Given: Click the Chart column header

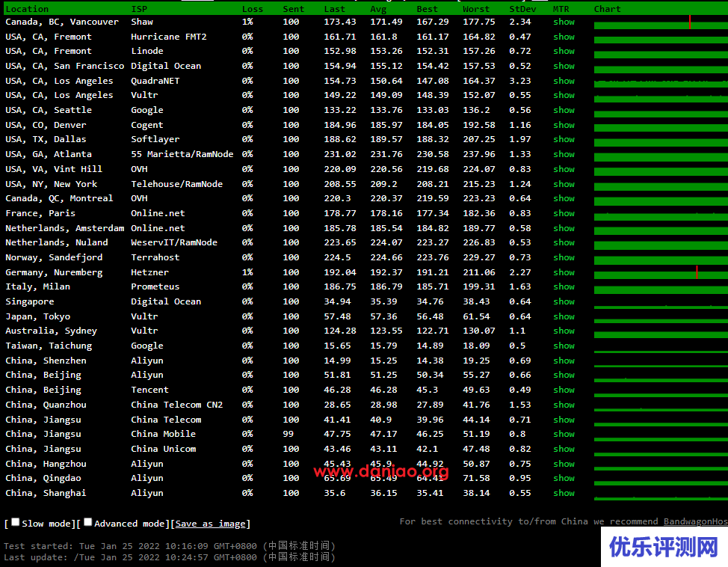Looking at the screenshot, I should (607, 9).
